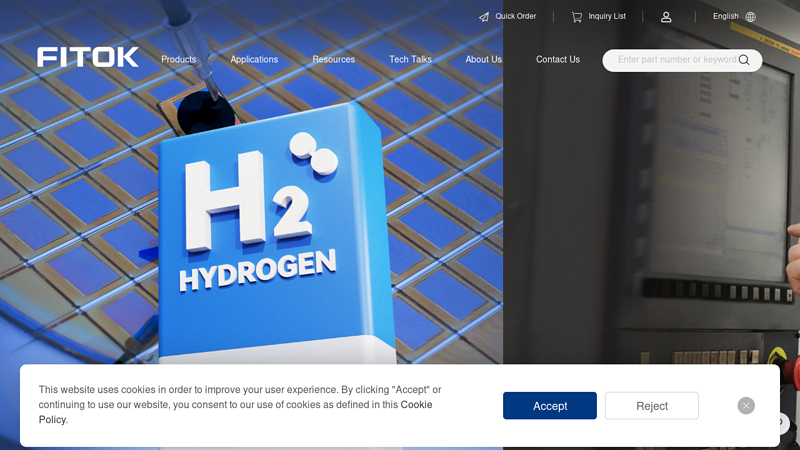Image resolution: width=800 pixels, height=450 pixels.
Task: Accept the website cookies
Action: (x=550, y=406)
